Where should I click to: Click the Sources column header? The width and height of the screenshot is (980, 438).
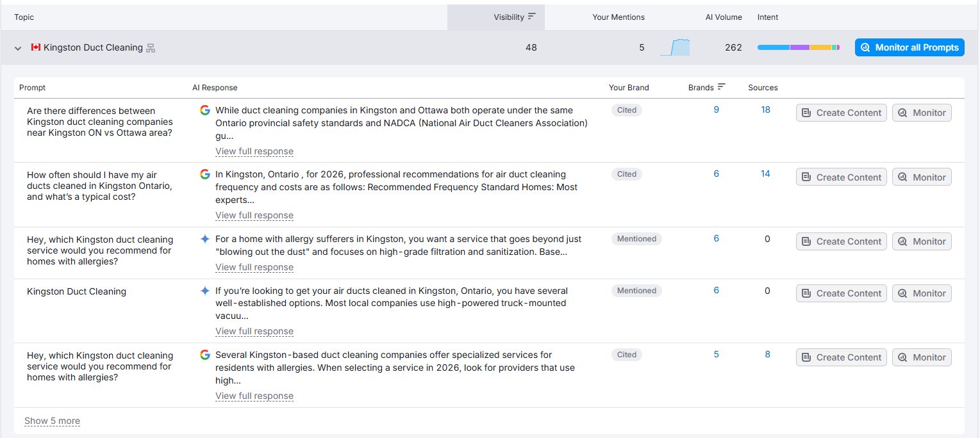click(763, 88)
